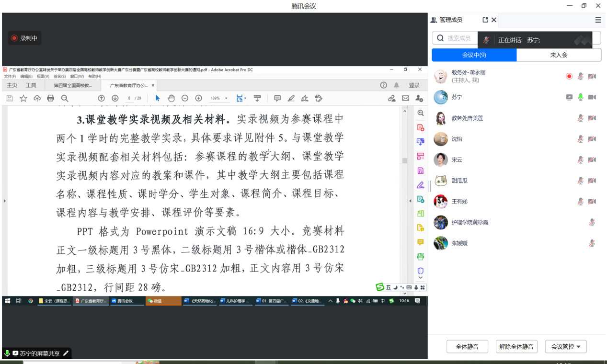The height and width of the screenshot is (364, 607).
Task: Open the 工具 tab in Acrobat
Action: point(31,85)
